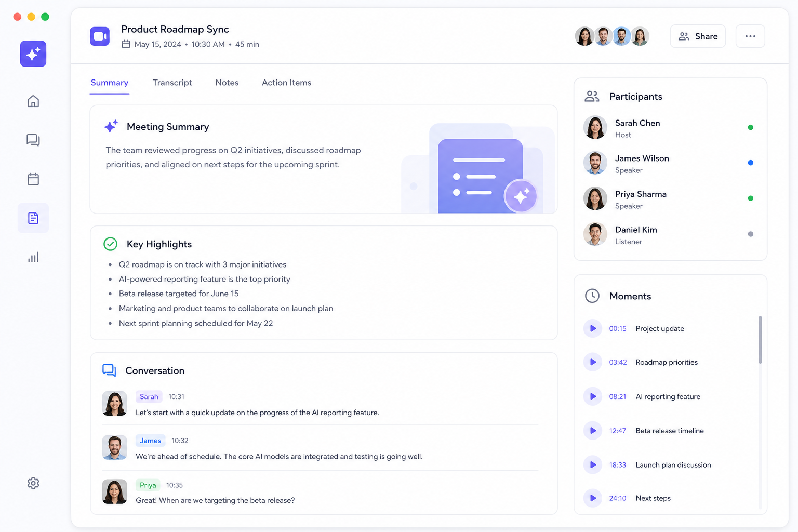The height and width of the screenshot is (532, 798).
Task: Click the Sarah speaker tag in Conversation
Action: point(149,396)
